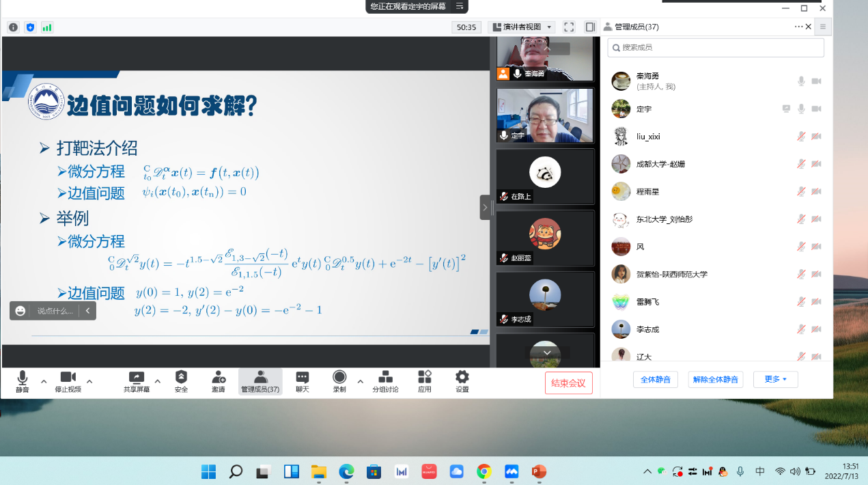
Task: Click the search members input field
Action: coord(716,48)
